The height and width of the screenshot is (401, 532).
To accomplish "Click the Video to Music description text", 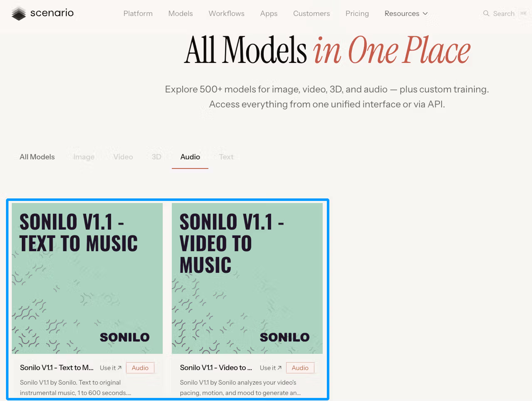I will pos(240,388).
